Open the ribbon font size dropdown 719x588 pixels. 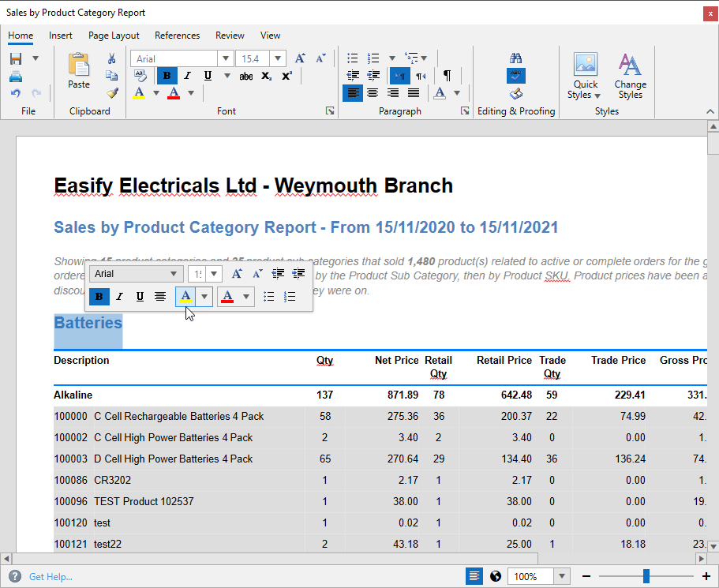278,58
